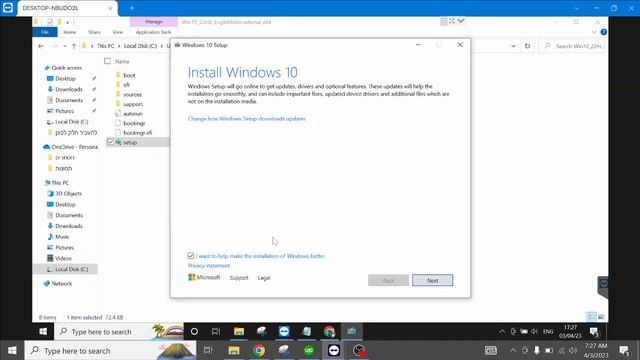The width and height of the screenshot is (640, 360).
Task: Select Network in navigation pane
Action: 62,284
